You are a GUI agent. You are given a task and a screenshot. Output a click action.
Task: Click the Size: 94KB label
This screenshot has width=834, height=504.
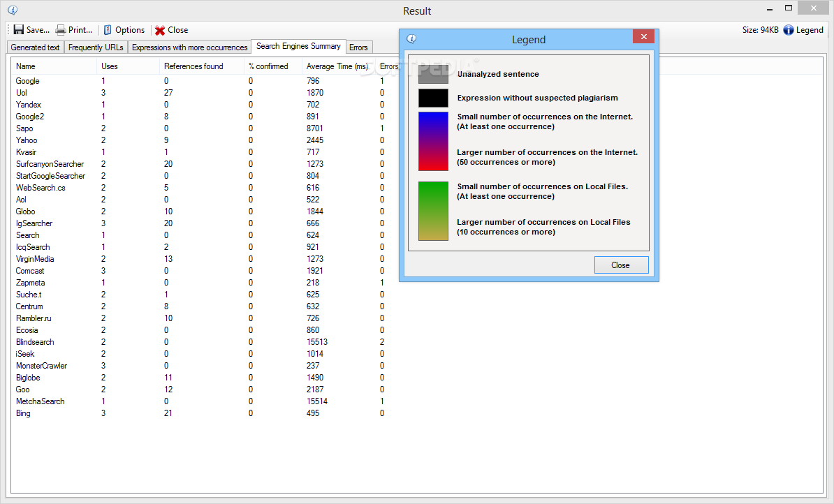[x=760, y=30]
